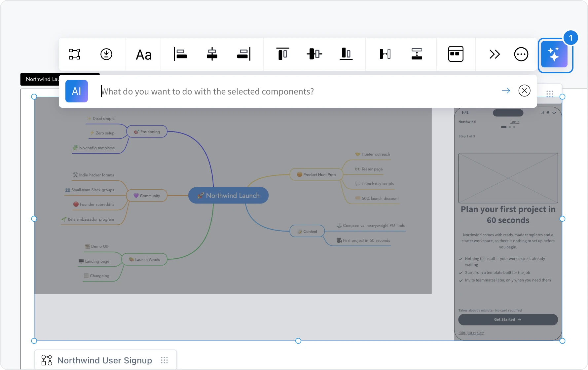This screenshot has height=370, width=588.
Task: Click the Changelog leaf node
Action: (x=96, y=276)
